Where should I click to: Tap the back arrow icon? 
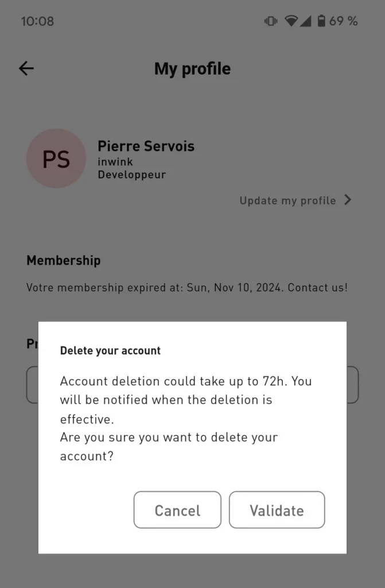pyautogui.click(x=26, y=69)
